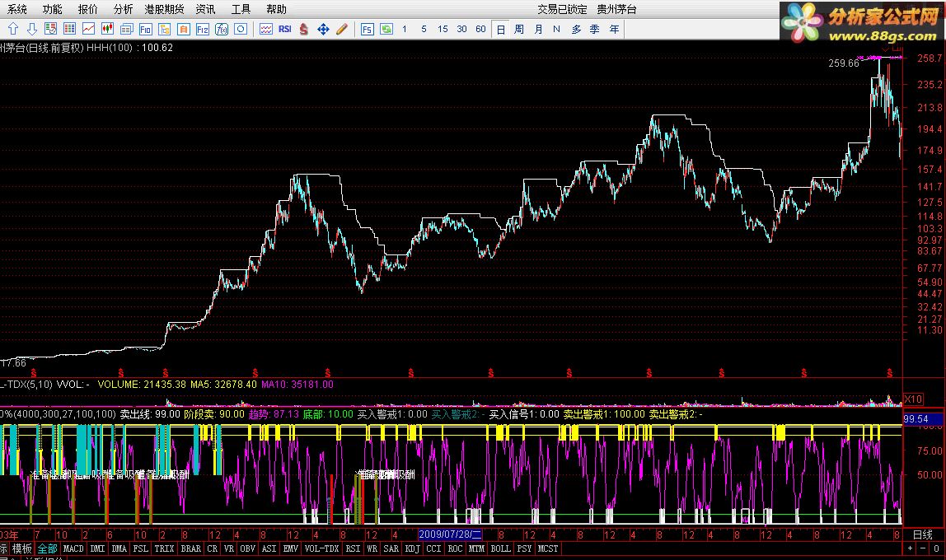Open the 资讯 menu
The image size is (946, 560).
[x=205, y=9]
